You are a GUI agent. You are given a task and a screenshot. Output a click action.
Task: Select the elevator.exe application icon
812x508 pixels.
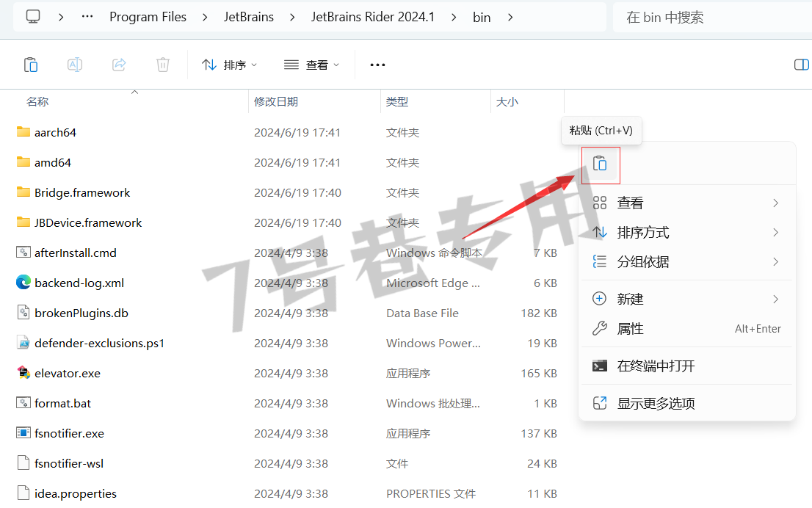23,373
